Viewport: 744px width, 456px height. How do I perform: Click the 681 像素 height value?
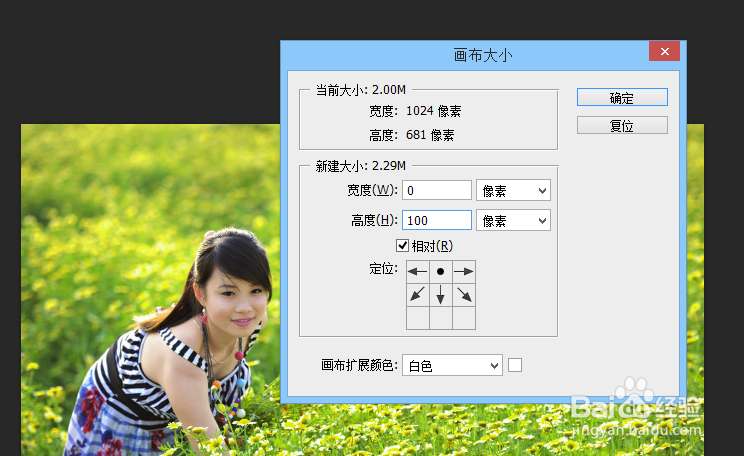[x=430, y=135]
